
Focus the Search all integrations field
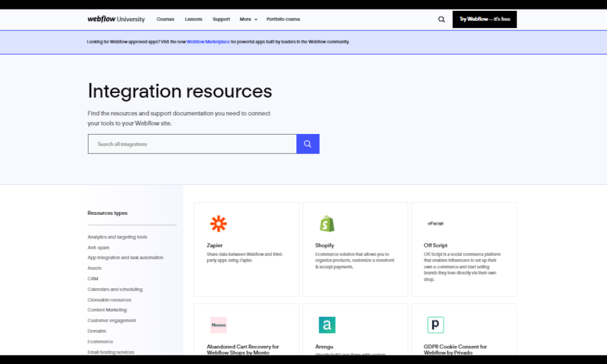[x=192, y=144]
